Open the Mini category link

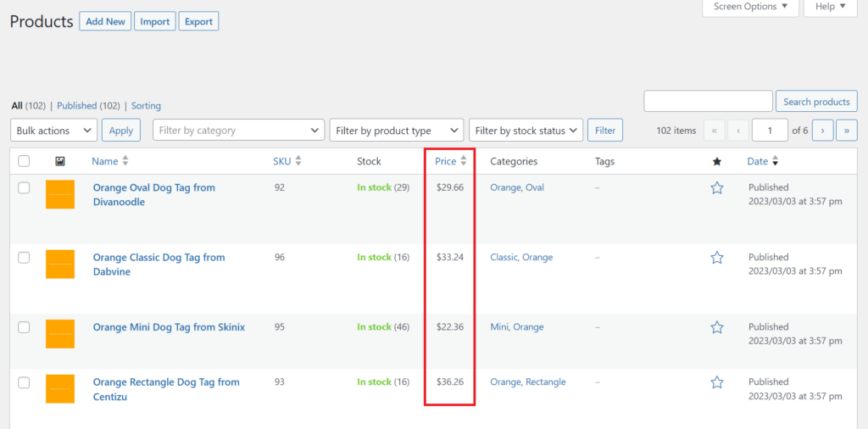[500, 327]
